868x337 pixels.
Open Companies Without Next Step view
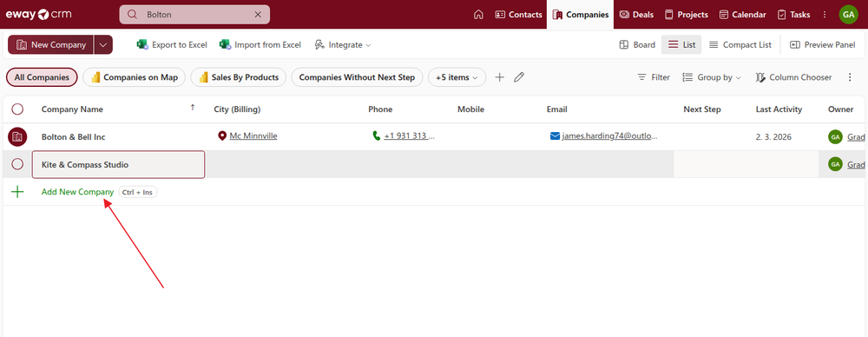357,77
